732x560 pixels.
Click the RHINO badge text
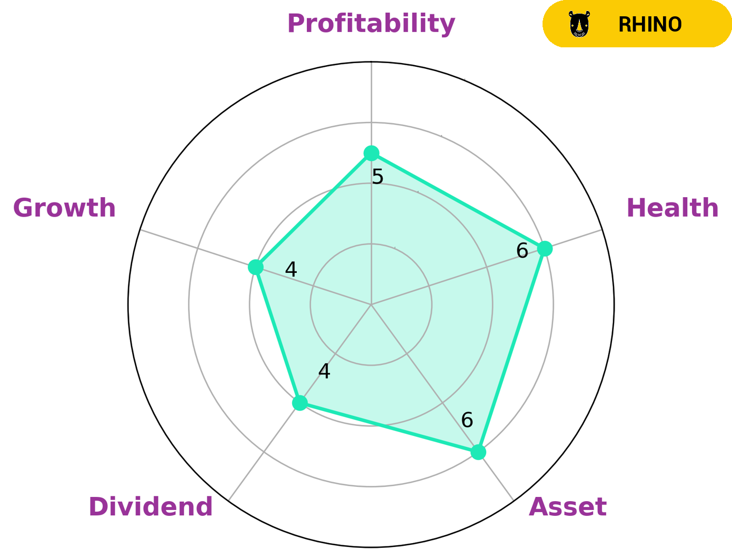point(650,25)
